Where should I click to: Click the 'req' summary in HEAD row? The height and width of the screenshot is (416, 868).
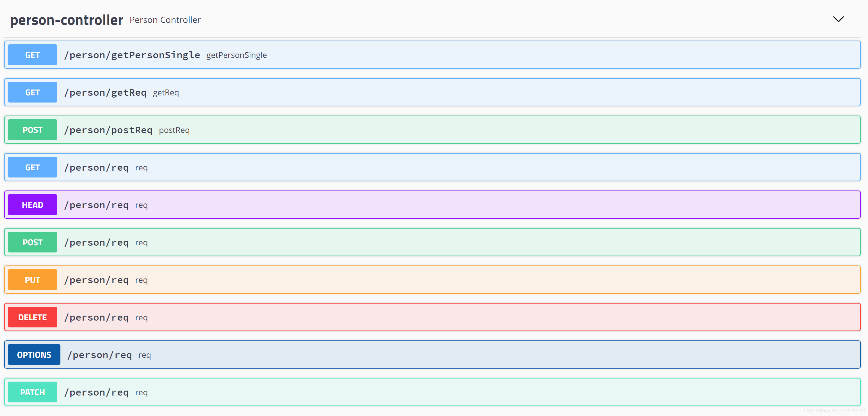142,205
